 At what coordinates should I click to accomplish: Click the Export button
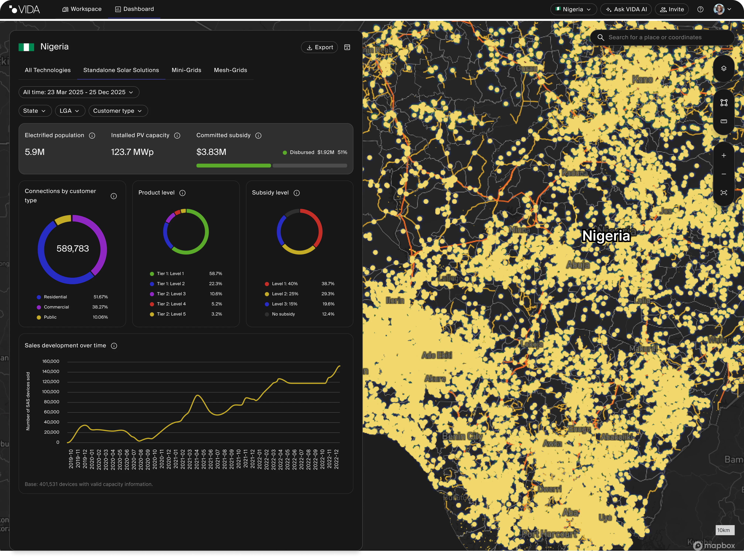click(320, 47)
